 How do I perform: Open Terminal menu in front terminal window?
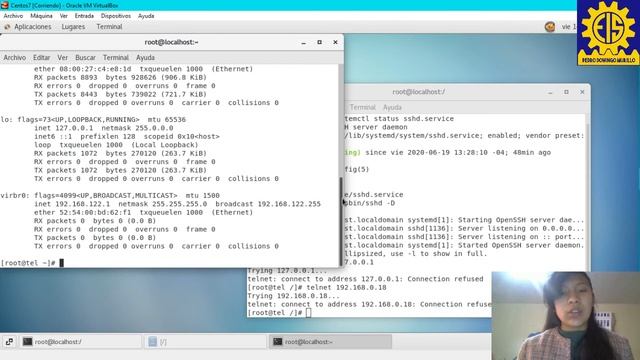tap(116, 58)
